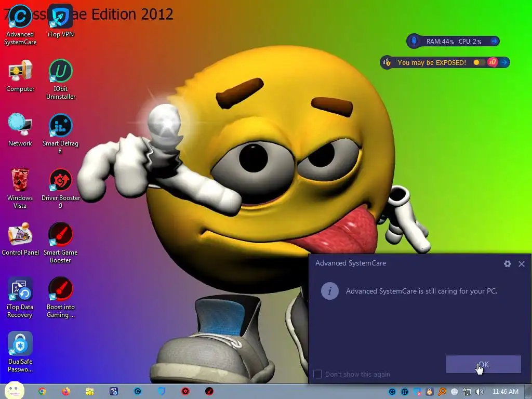Open IObit Uninstaller shortcut
Image resolution: width=532 pixels, height=399 pixels.
61,79
